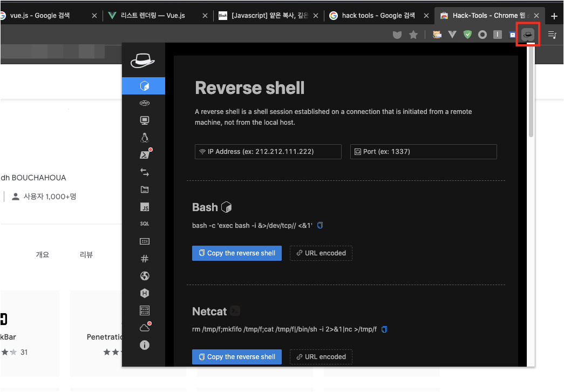The image size is (564, 392).
Task: Click the bookmark star icon in toolbar
Action: pos(413,35)
